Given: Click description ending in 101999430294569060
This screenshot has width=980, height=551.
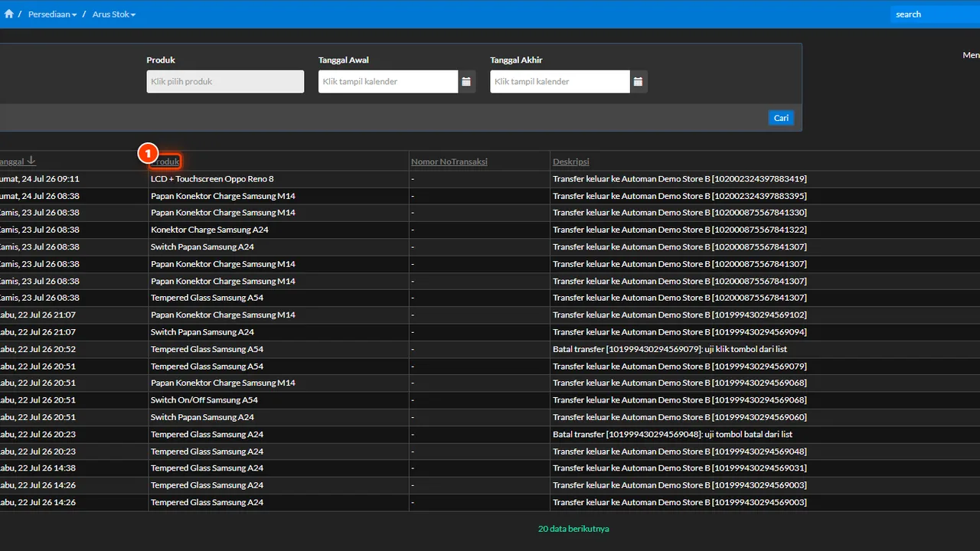Looking at the screenshot, I should tap(680, 417).
